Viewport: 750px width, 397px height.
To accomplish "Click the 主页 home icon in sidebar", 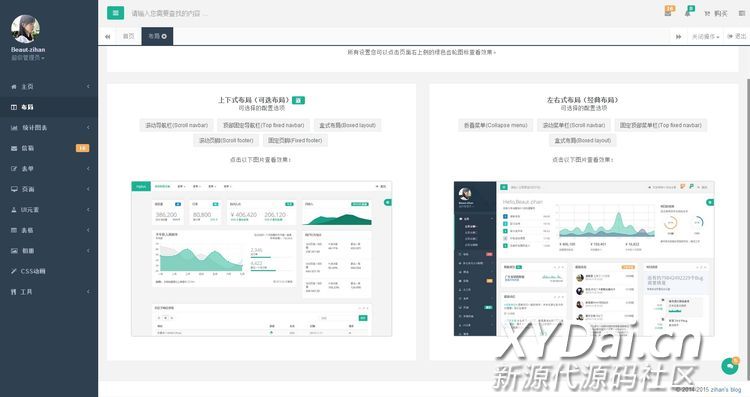I will point(14,87).
